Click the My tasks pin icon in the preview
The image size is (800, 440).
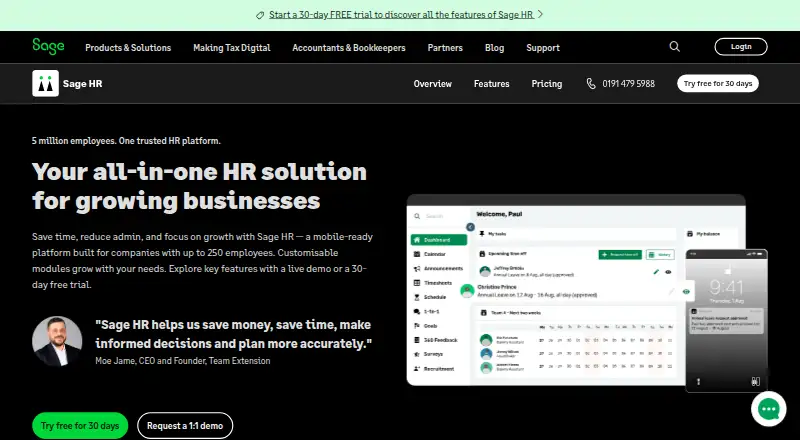pyautogui.click(x=482, y=234)
